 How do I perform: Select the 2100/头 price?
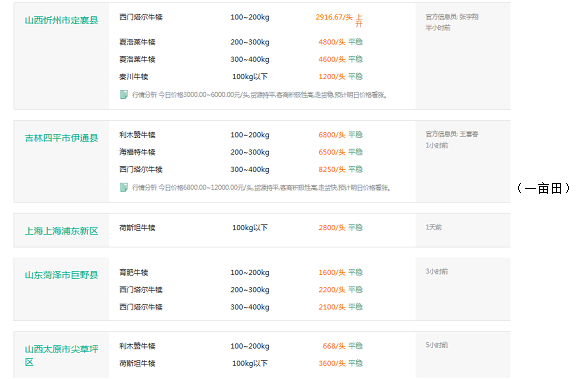pos(332,307)
